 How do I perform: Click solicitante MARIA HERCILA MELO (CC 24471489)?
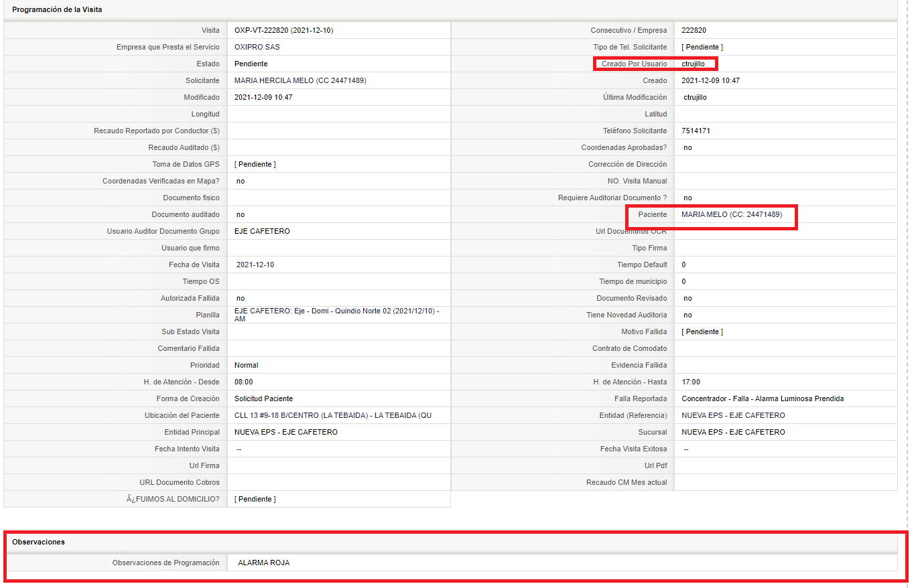click(x=300, y=80)
